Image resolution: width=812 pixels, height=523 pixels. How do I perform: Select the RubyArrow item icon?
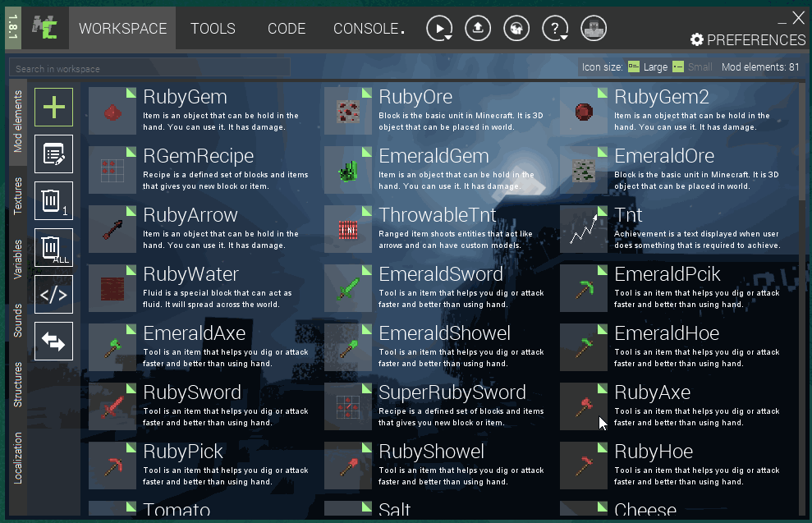112,229
